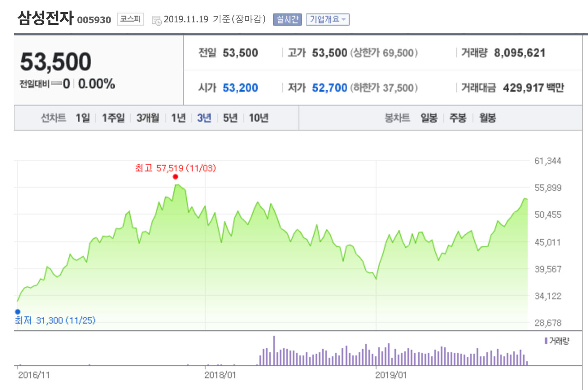This screenshot has width=588, height=390.
Task: Click the 61,344 y-axis price label
Action: 548,161
